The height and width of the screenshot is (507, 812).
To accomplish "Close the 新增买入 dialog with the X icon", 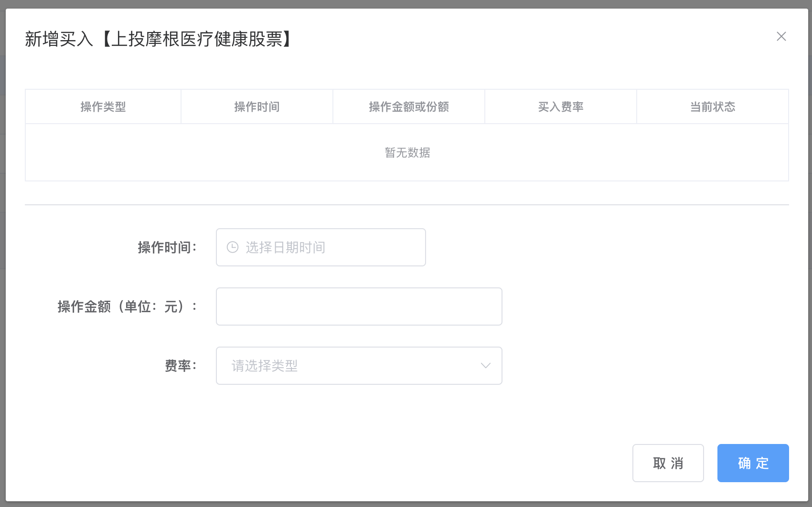I will click(781, 36).
